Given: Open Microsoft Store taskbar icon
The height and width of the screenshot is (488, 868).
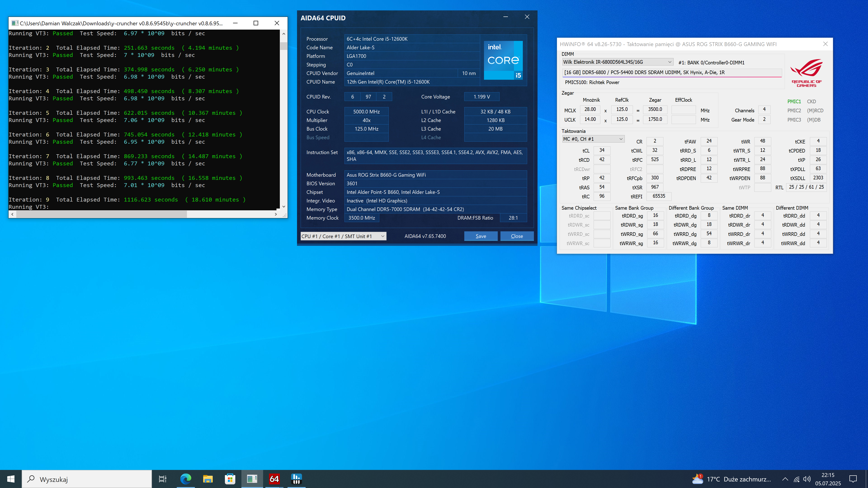Looking at the screenshot, I should tap(230, 479).
